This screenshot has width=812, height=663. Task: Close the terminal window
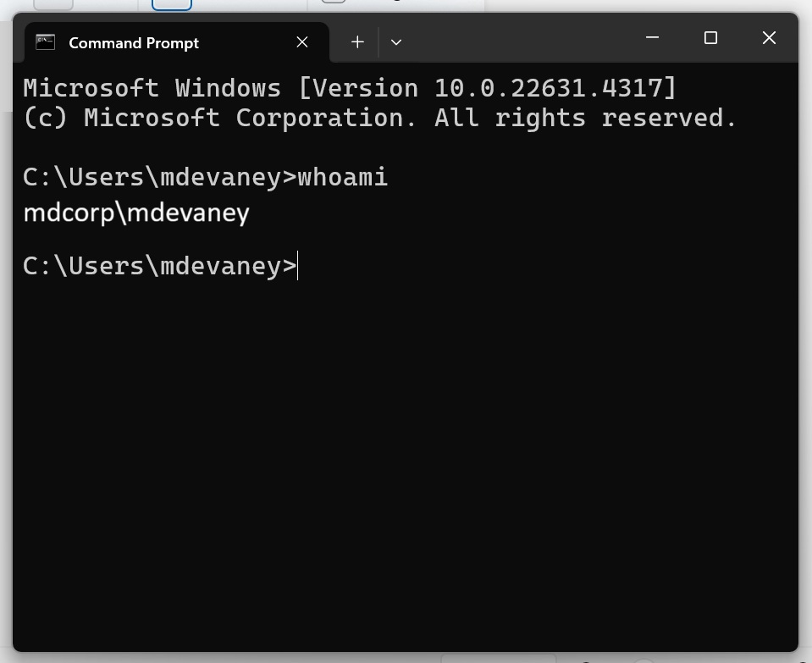tap(769, 38)
